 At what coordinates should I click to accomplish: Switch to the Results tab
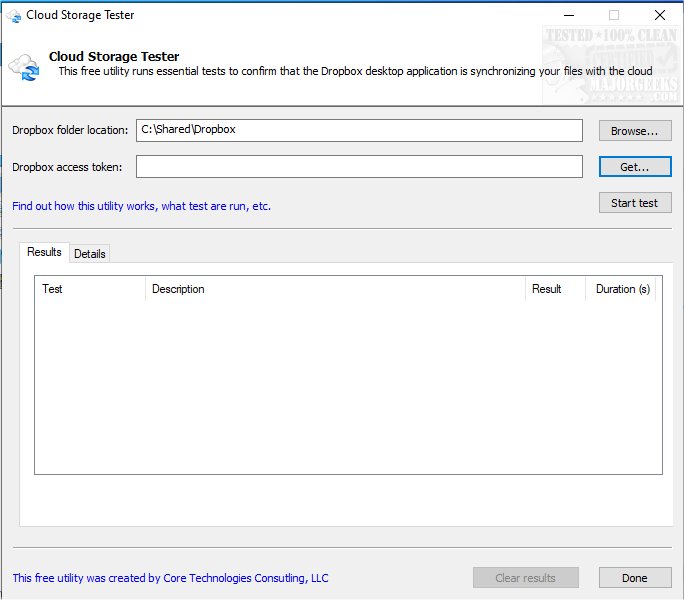click(x=44, y=253)
